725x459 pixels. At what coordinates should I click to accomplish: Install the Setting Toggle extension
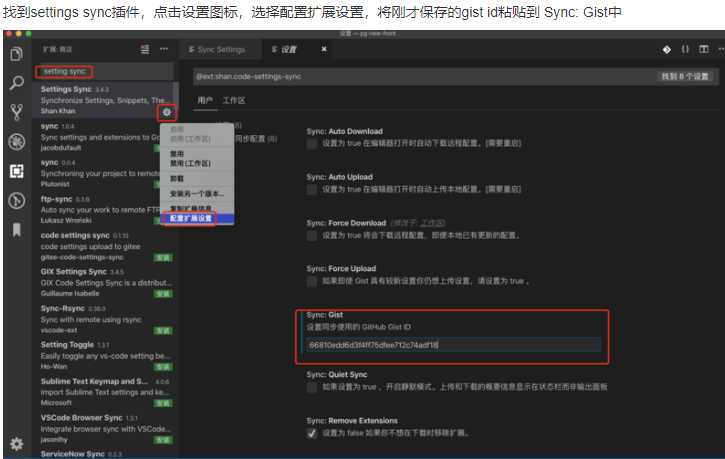coord(163,367)
